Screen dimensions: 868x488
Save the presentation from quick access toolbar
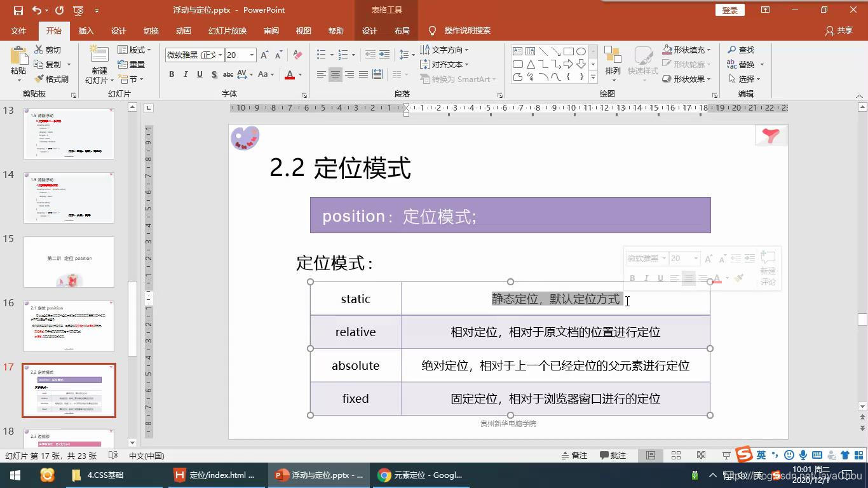(18, 10)
